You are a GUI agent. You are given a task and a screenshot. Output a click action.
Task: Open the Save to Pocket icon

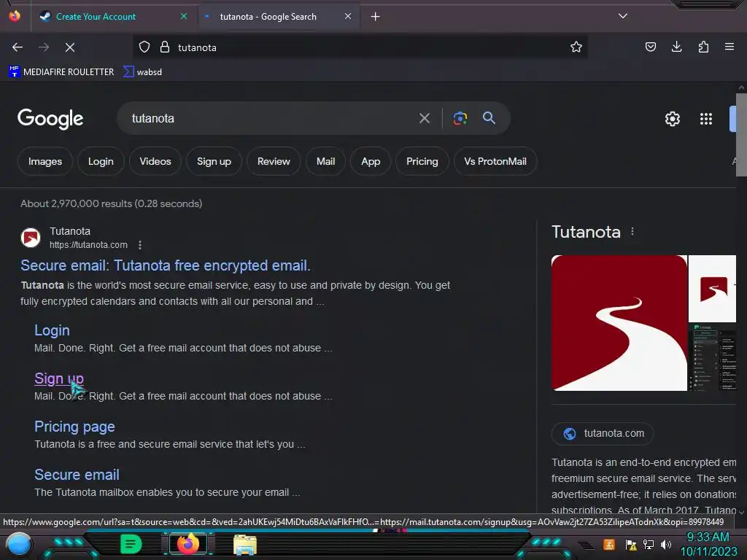coord(651,47)
